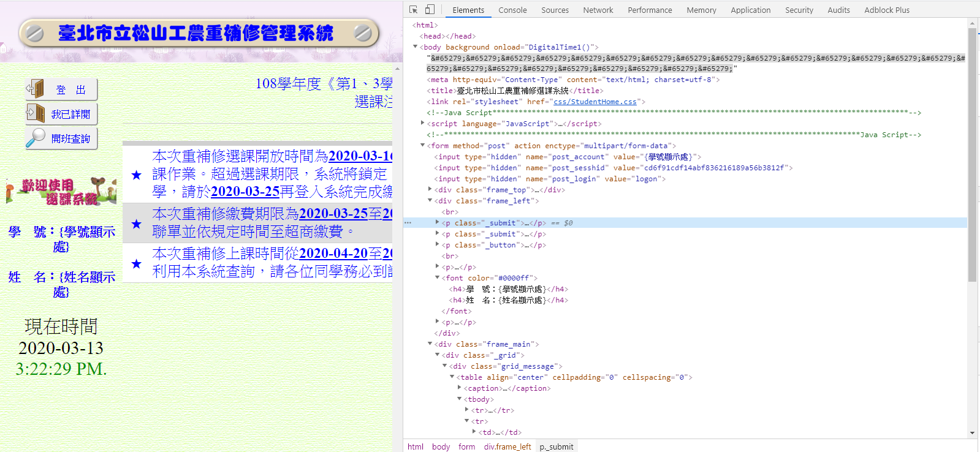Viewport: 980px width, 452px height.
Task: Collapse the form method post node
Action: 422,145
